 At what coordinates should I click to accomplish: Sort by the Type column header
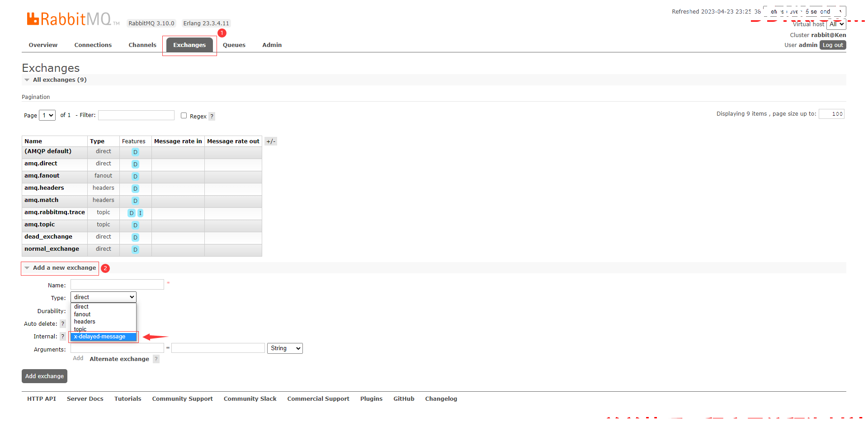[x=97, y=141]
